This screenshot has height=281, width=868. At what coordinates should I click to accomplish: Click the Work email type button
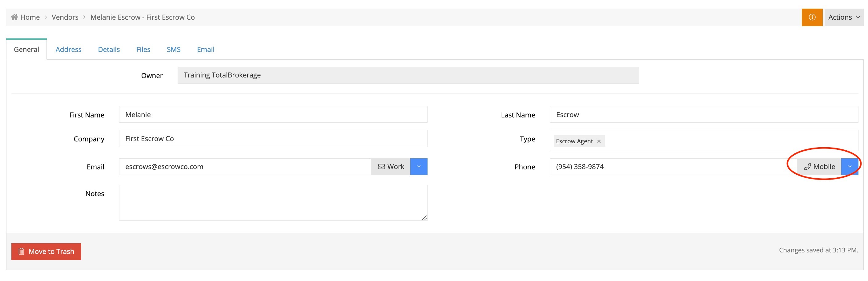pos(391,167)
